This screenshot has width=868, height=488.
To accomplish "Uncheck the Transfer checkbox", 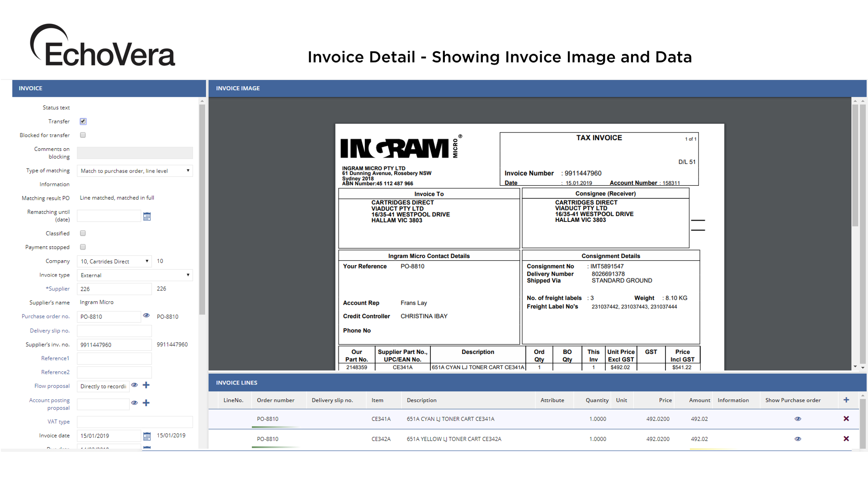I will pos(83,121).
